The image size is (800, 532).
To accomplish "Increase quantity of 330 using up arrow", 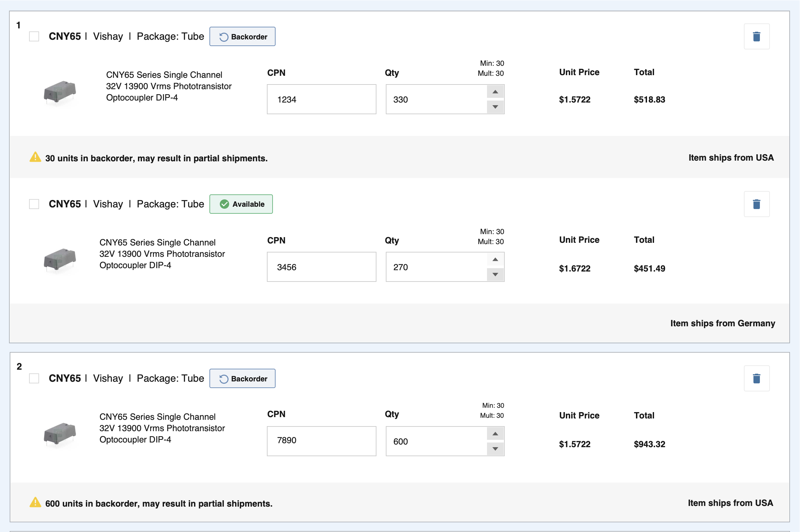I will [x=495, y=92].
